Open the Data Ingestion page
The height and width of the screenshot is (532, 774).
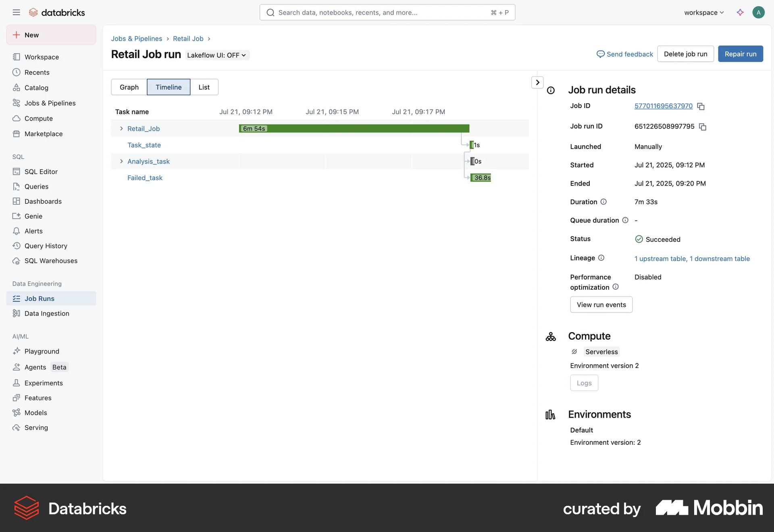(46, 313)
